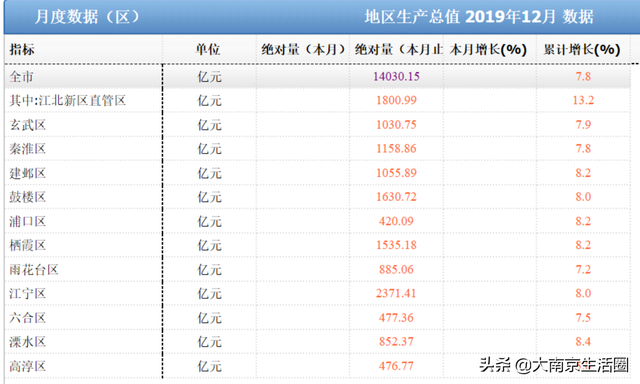
Task: Click the value 2371.41
Action: click(x=396, y=293)
